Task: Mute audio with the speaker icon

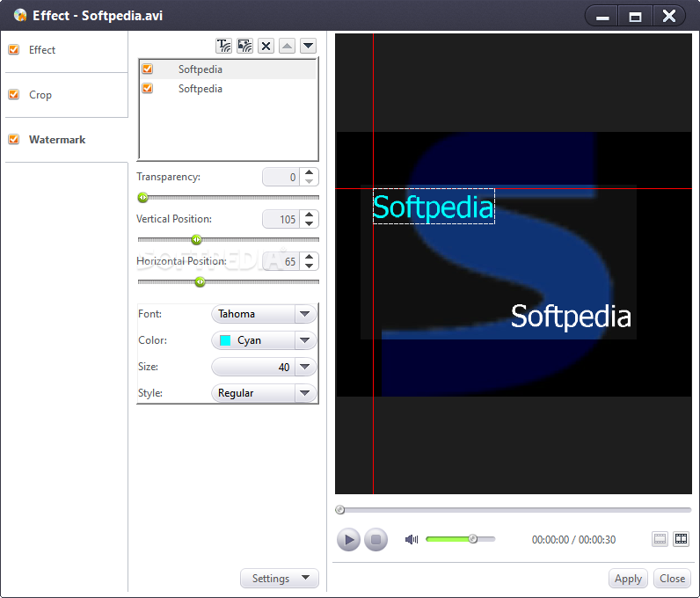Action: click(412, 539)
